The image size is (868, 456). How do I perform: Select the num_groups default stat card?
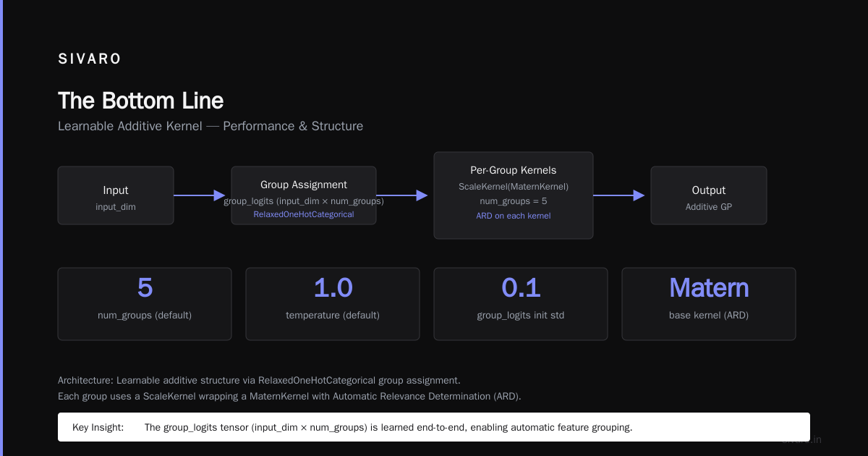coord(145,304)
